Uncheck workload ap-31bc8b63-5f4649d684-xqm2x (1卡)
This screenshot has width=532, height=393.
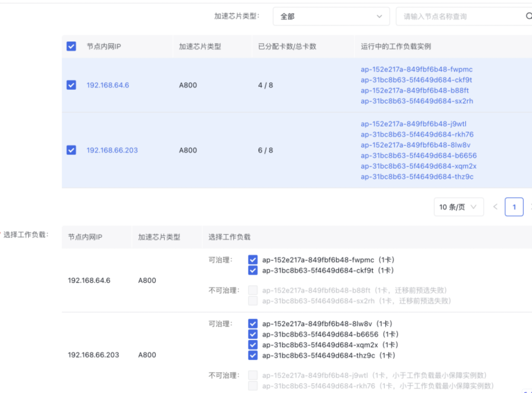pyautogui.click(x=252, y=345)
